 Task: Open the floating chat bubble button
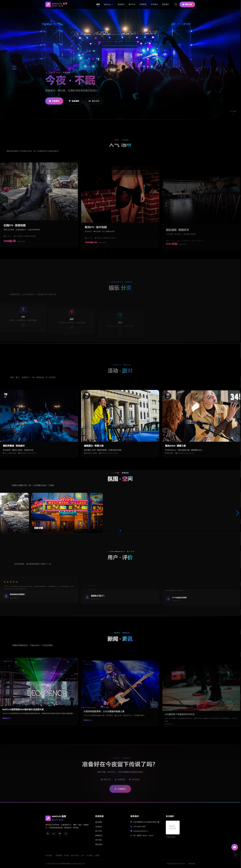(x=235, y=847)
